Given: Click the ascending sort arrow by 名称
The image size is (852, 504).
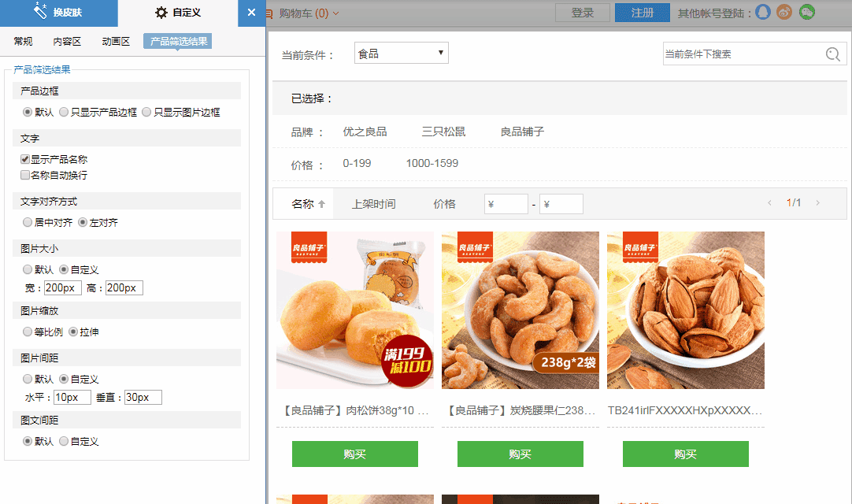Looking at the screenshot, I should pyautogui.click(x=322, y=205).
